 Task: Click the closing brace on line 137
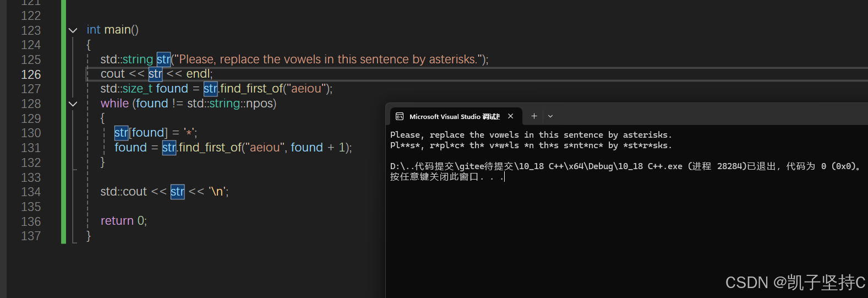[89, 236]
